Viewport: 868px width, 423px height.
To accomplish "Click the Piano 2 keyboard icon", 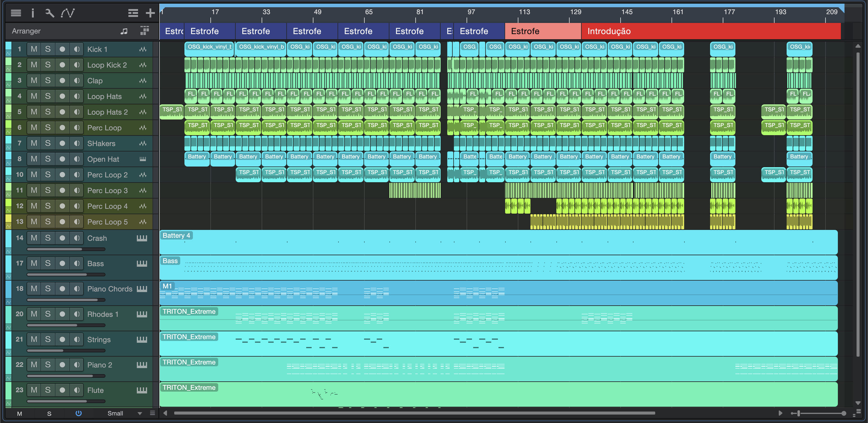I will coord(142,365).
